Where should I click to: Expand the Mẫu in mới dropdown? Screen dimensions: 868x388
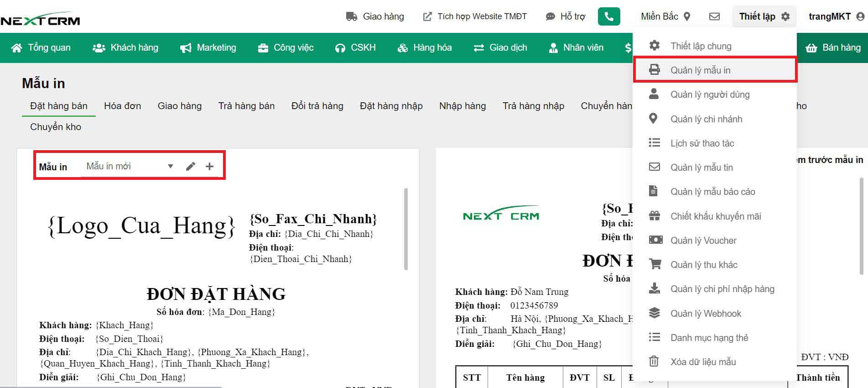[x=170, y=167]
